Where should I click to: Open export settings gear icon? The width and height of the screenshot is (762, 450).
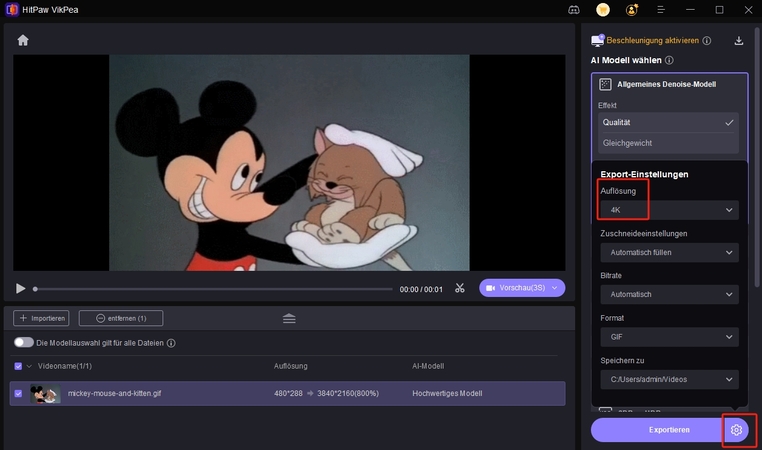point(737,430)
